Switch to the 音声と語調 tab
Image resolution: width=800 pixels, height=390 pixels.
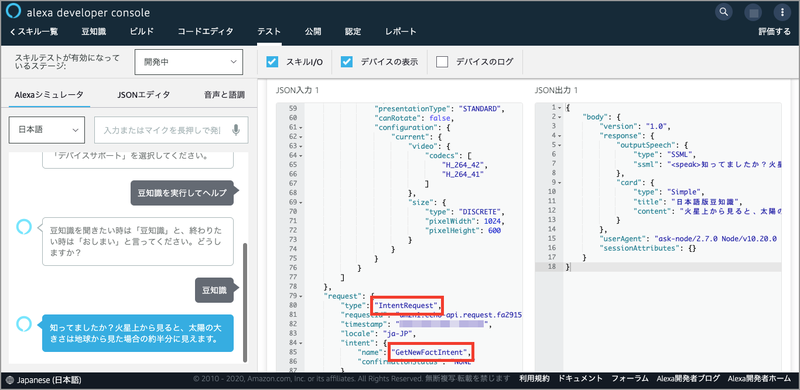pos(224,94)
